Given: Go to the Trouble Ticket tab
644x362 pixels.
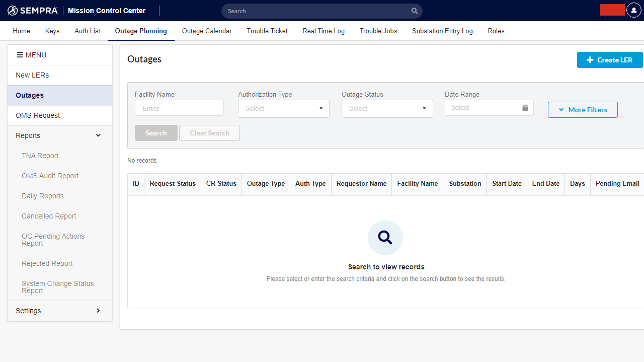Looking at the screenshot, I should pyautogui.click(x=267, y=31).
